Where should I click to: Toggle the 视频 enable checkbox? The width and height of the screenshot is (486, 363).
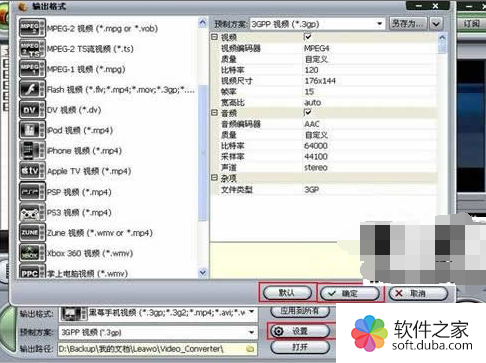point(308,36)
